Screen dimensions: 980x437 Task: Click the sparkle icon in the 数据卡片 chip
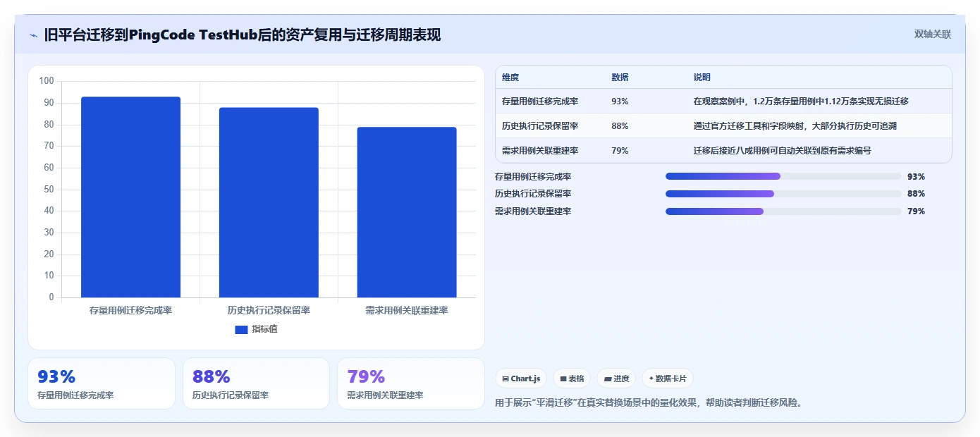(651, 378)
